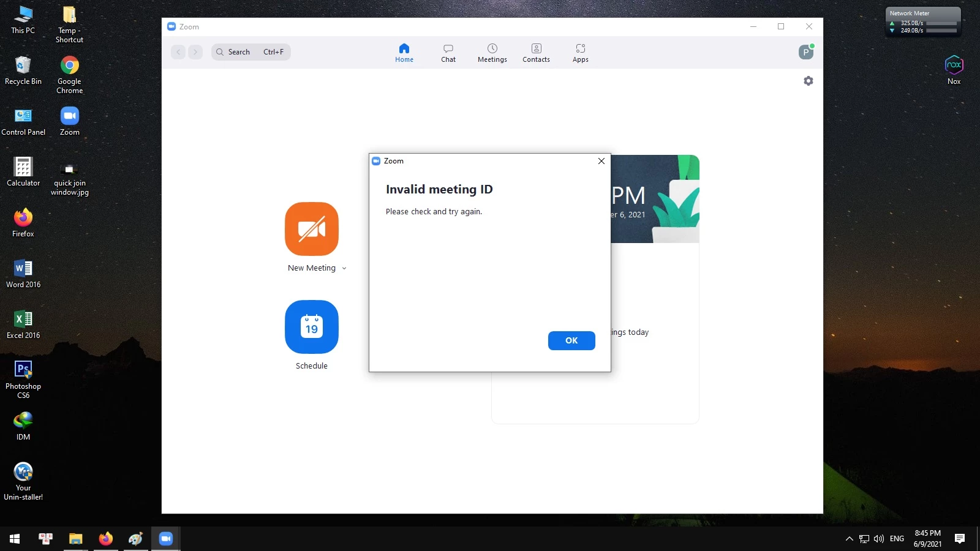Click OK in Invalid meeting ID dialog
980x551 pixels.
571,340
